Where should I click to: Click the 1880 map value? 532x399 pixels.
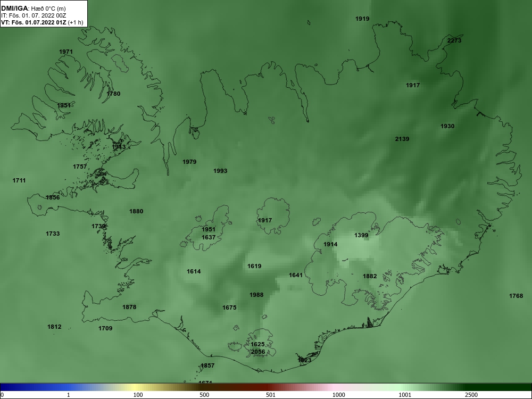point(136,211)
